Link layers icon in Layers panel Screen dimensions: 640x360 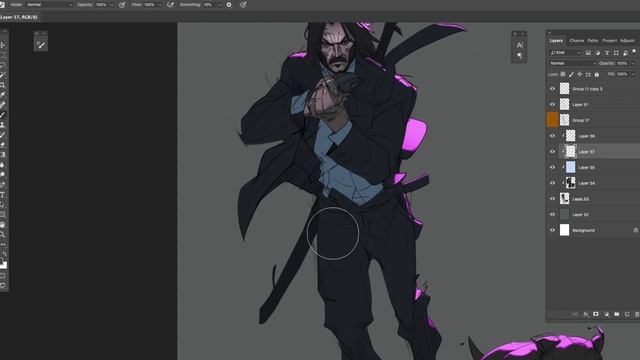[575, 314]
